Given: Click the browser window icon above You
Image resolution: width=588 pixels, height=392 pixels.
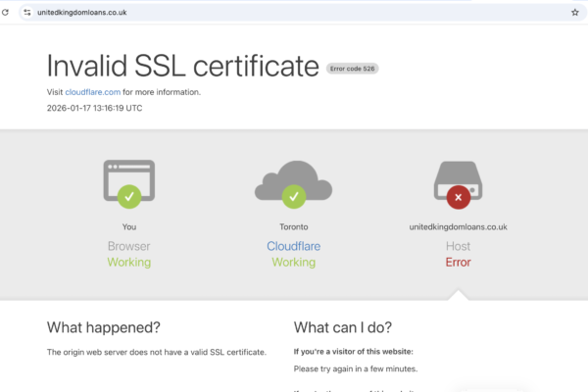Looking at the screenshot, I should coord(128,179).
